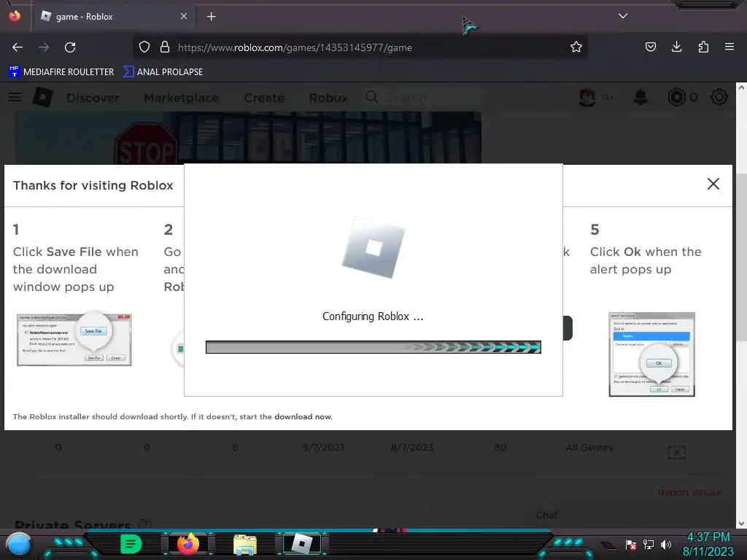
Task: Close the game - Roblox tab
Action: [x=184, y=16]
